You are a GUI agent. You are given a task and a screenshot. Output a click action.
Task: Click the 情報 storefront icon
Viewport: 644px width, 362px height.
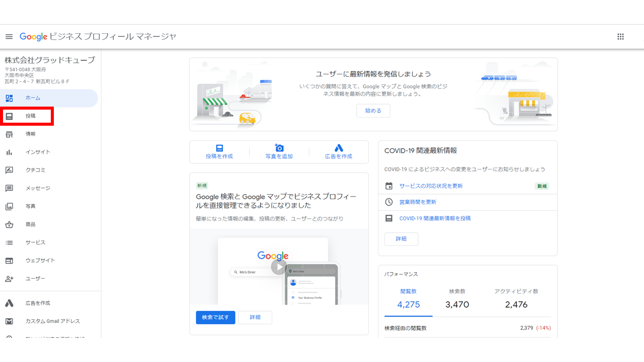[x=9, y=134]
